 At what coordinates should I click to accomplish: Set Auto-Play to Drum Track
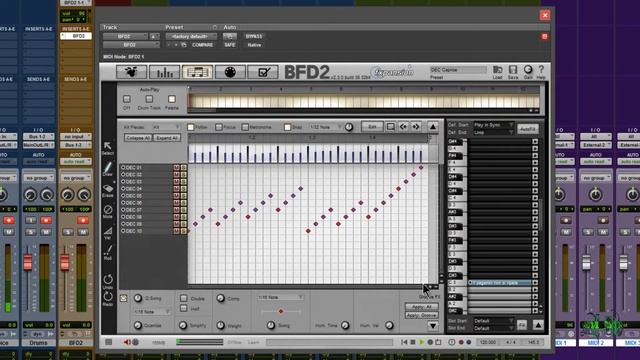[x=149, y=99]
